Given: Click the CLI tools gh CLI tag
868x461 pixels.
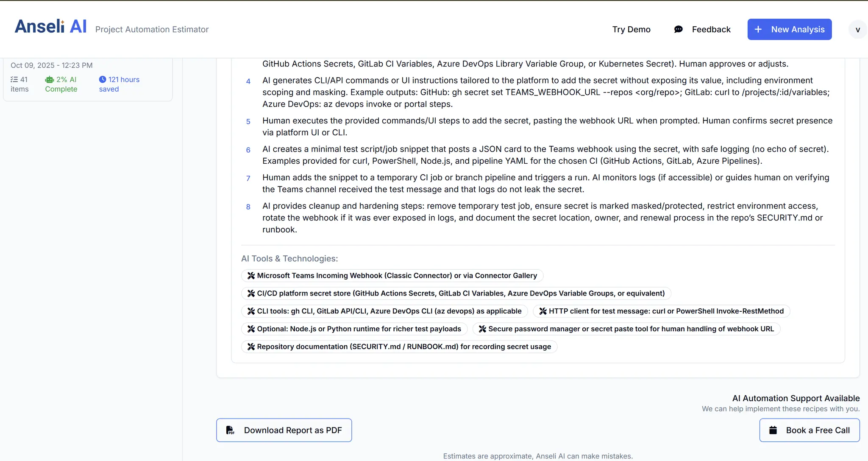Looking at the screenshot, I should [384, 311].
